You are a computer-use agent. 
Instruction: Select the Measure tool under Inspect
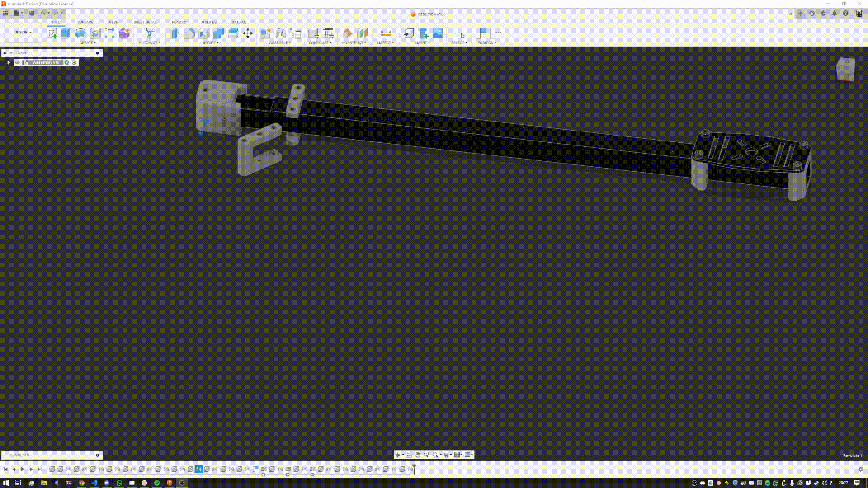tap(386, 33)
